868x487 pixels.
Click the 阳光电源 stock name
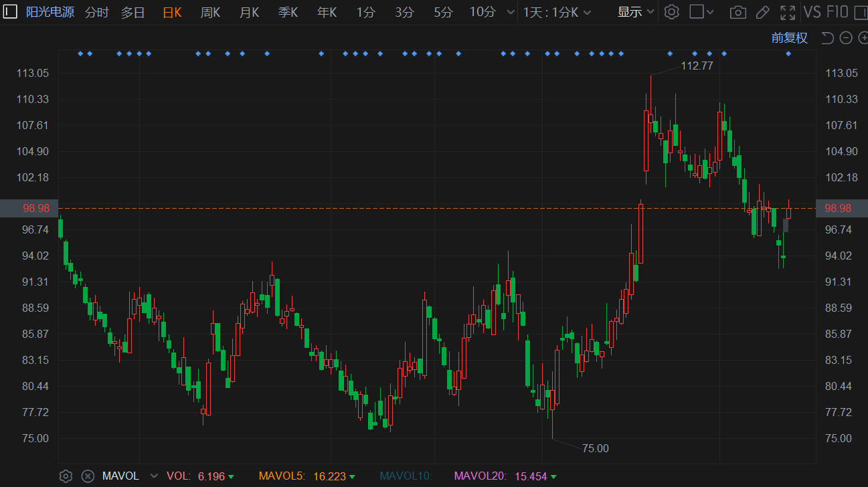pos(50,12)
